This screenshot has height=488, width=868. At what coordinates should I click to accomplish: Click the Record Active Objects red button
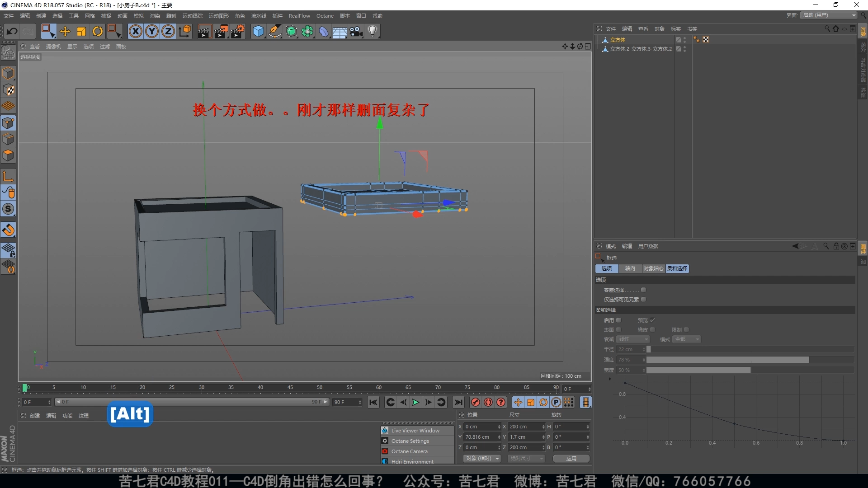pos(476,402)
